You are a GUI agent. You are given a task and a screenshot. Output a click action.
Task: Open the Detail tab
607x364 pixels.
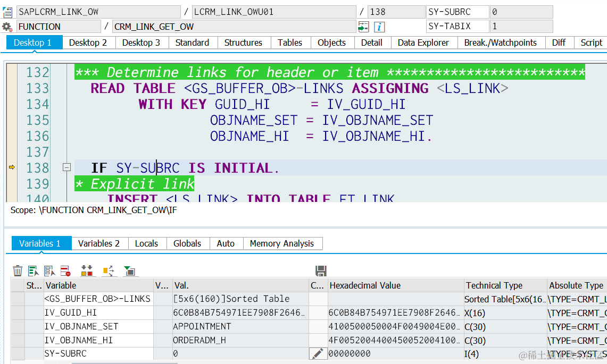coord(372,43)
